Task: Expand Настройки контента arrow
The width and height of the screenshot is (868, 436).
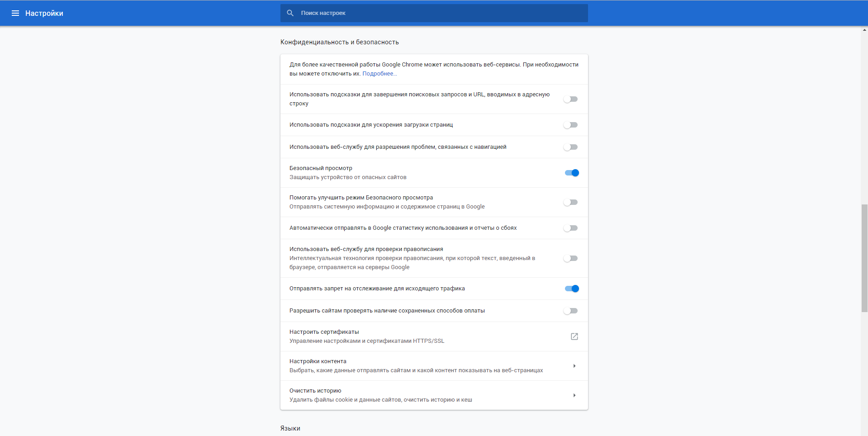Action: [574, 366]
